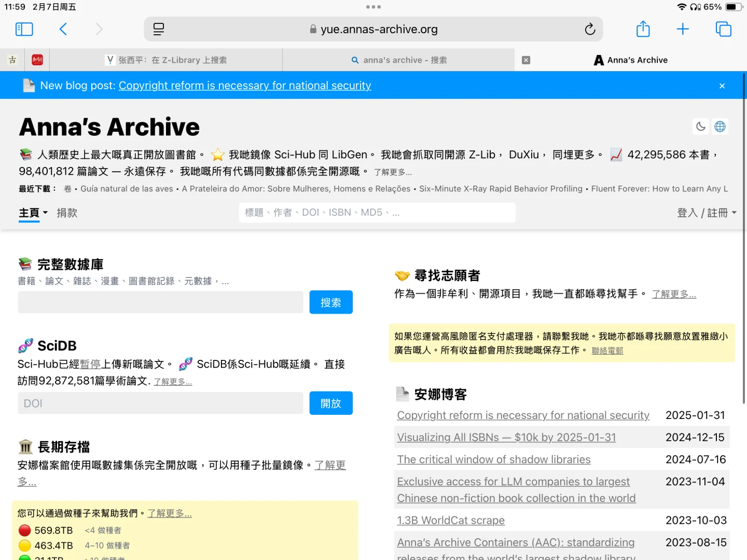Tap the battery status indicator

(734, 7)
